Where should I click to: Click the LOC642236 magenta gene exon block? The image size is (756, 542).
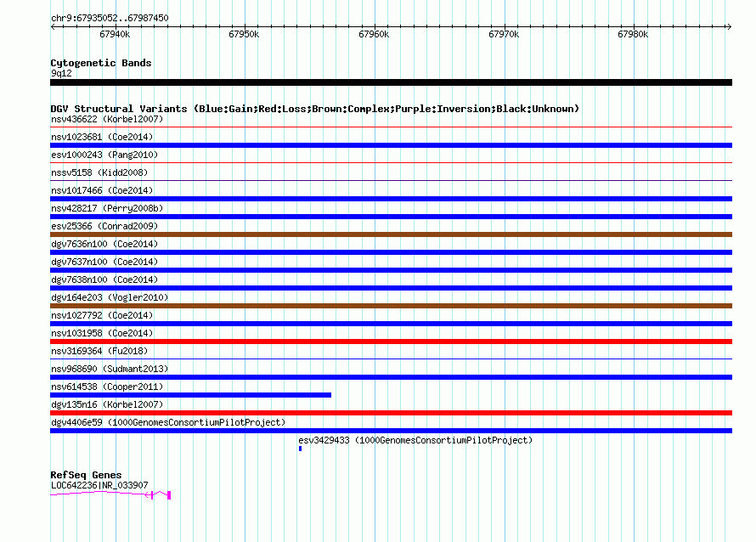click(169, 495)
